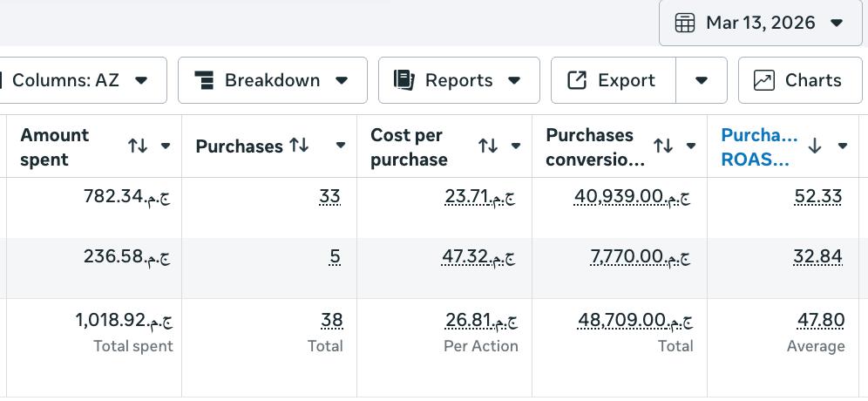Click the Breakdown icon
Screen dimensions: 868x401
pyautogui.click(x=204, y=80)
